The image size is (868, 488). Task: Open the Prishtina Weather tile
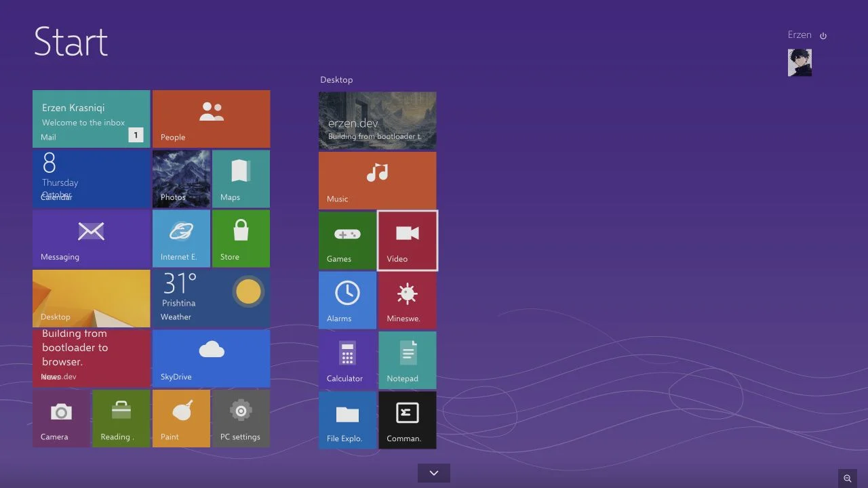tap(212, 298)
